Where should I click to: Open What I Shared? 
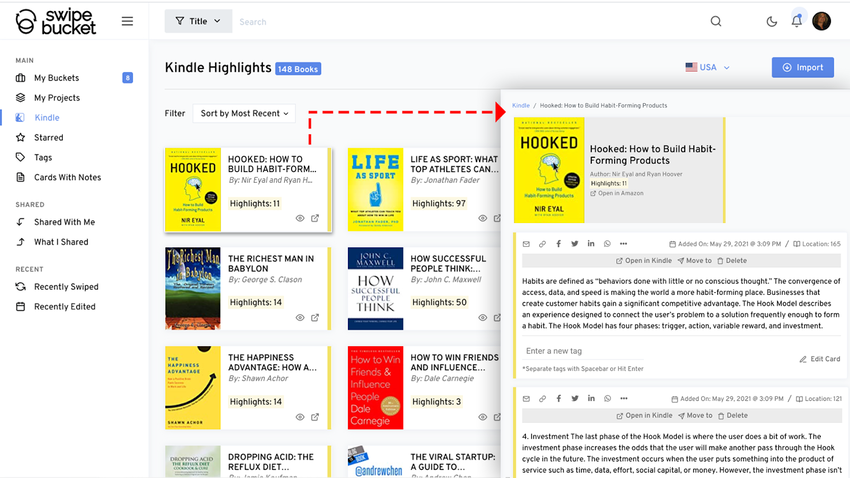click(x=61, y=242)
